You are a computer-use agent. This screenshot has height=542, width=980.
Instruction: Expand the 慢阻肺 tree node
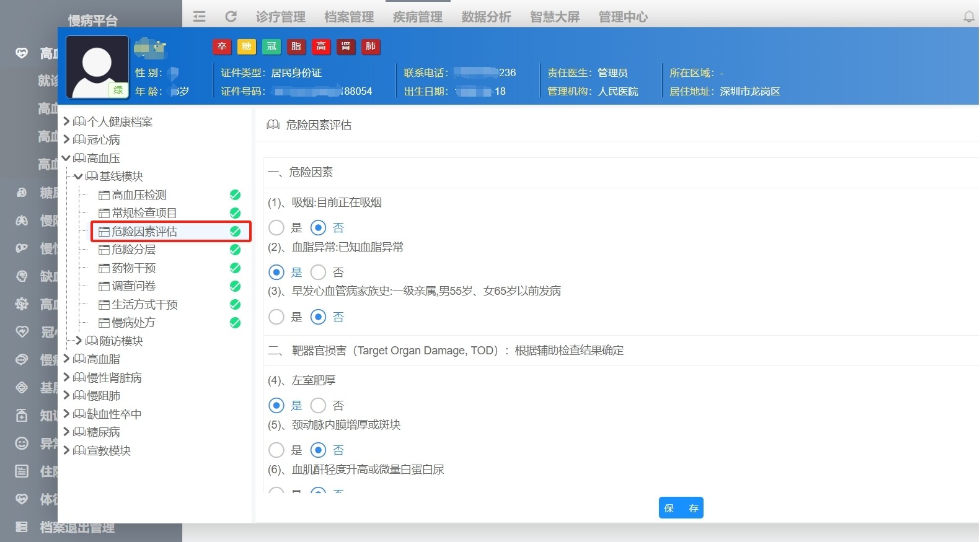(x=66, y=395)
